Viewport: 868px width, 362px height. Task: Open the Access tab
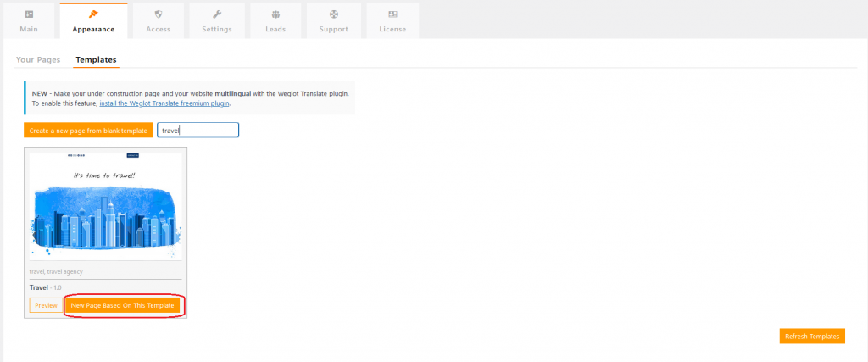coord(159,21)
